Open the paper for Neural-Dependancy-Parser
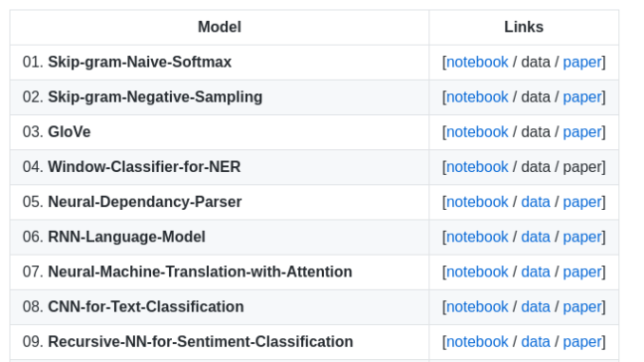The height and width of the screenshot is (362, 644). coord(582,201)
